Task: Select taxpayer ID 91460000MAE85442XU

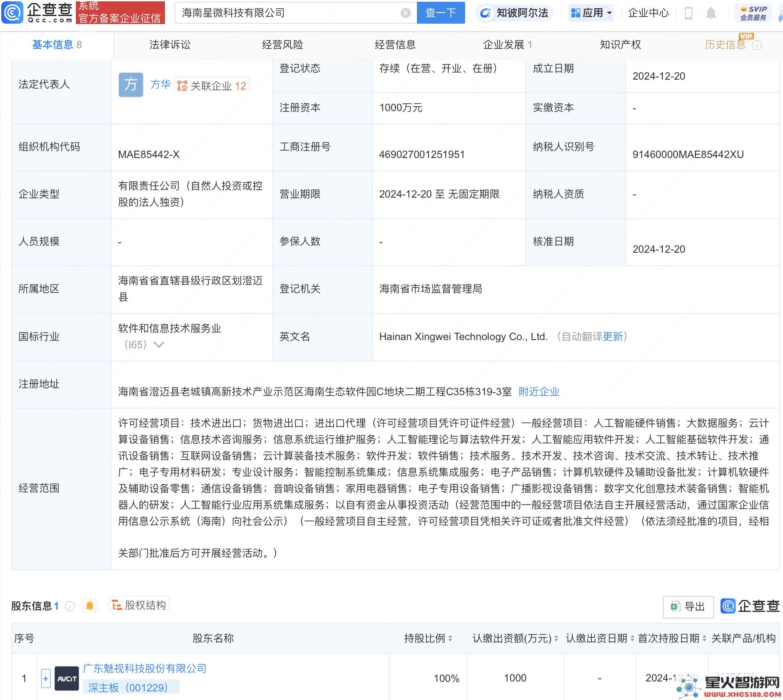Action: (x=688, y=155)
